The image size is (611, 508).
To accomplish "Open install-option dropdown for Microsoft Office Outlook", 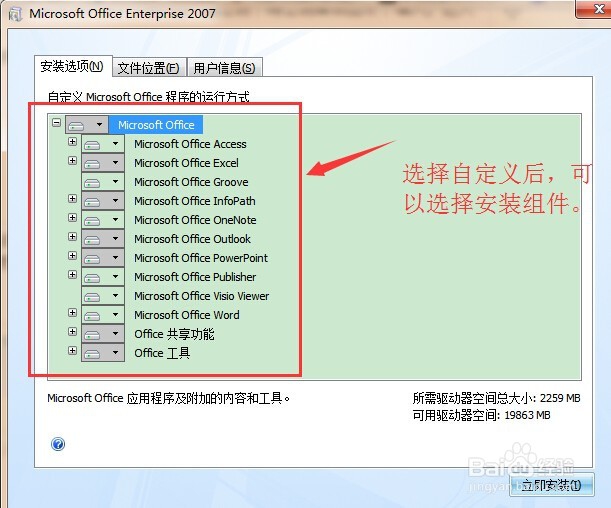I will pyautogui.click(x=103, y=239).
